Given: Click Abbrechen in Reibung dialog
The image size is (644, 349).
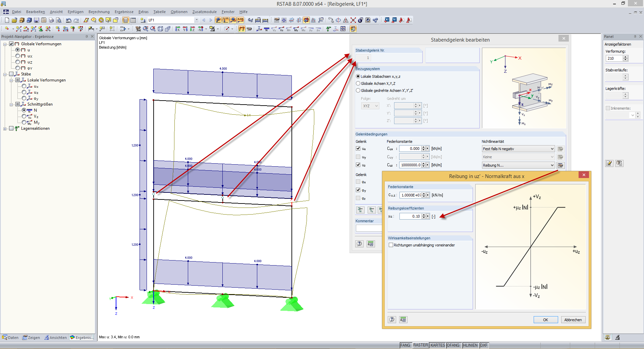Looking at the screenshot, I should (573, 320).
